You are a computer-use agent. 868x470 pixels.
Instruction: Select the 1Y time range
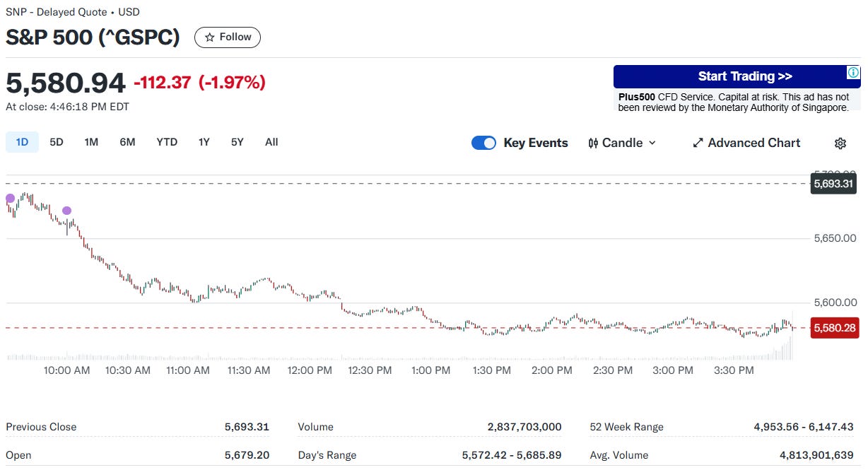204,142
